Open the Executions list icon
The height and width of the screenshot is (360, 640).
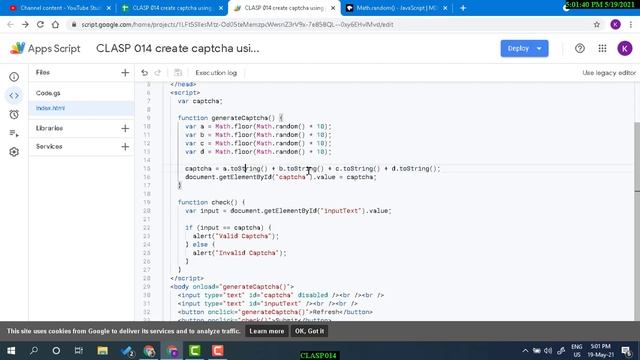point(14,133)
